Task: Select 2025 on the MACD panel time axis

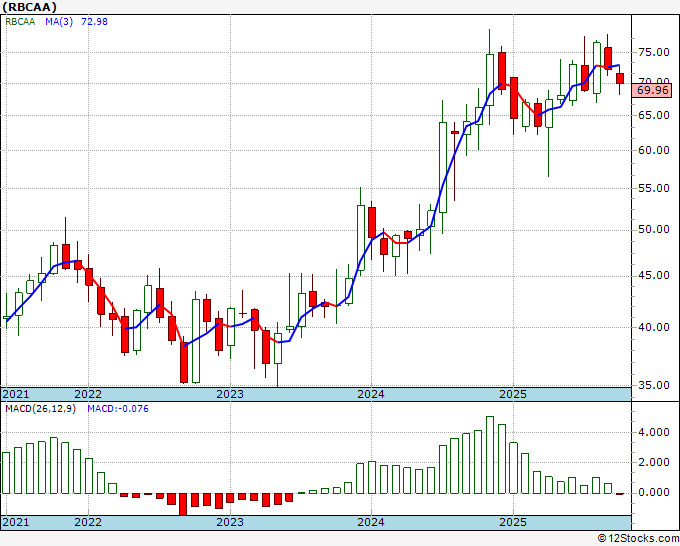Action: [x=512, y=523]
